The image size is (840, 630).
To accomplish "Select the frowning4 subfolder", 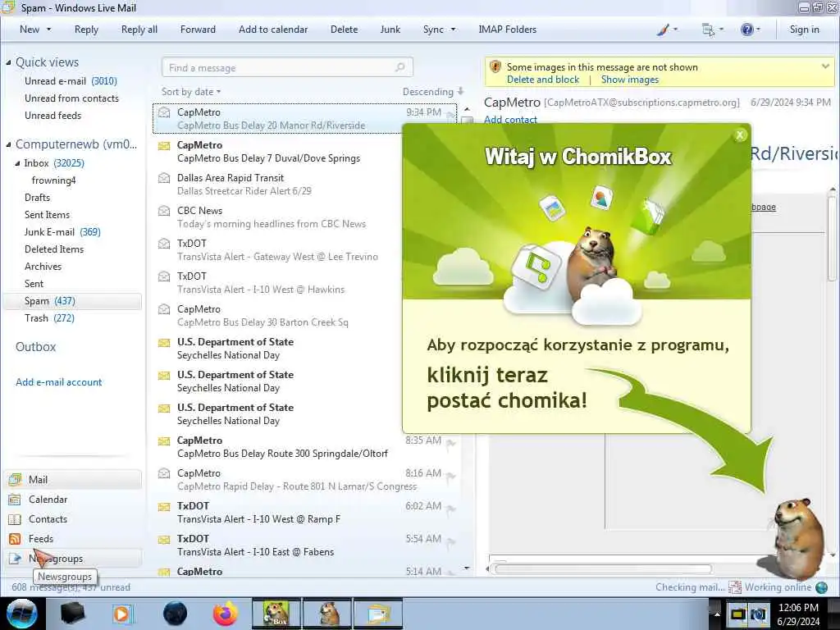I will [53, 180].
